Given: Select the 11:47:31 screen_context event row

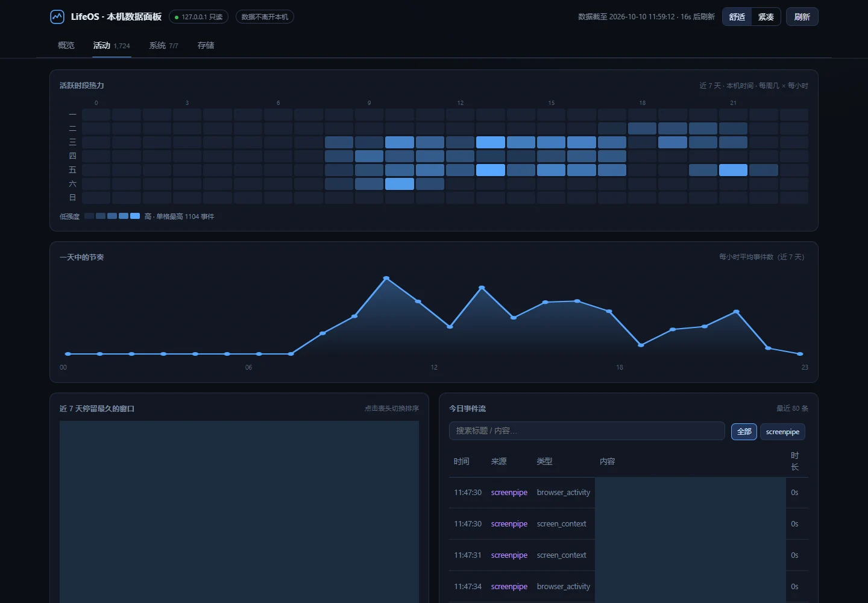Looking at the screenshot, I should (x=629, y=555).
